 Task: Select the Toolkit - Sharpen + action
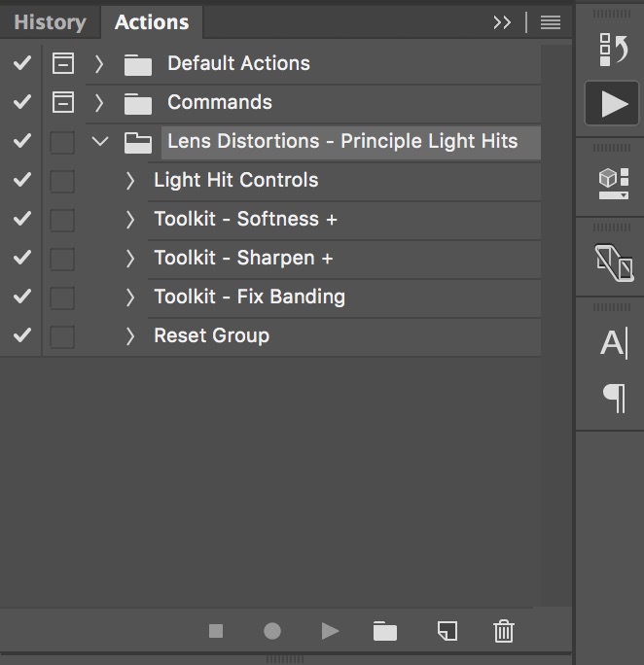(x=344, y=259)
